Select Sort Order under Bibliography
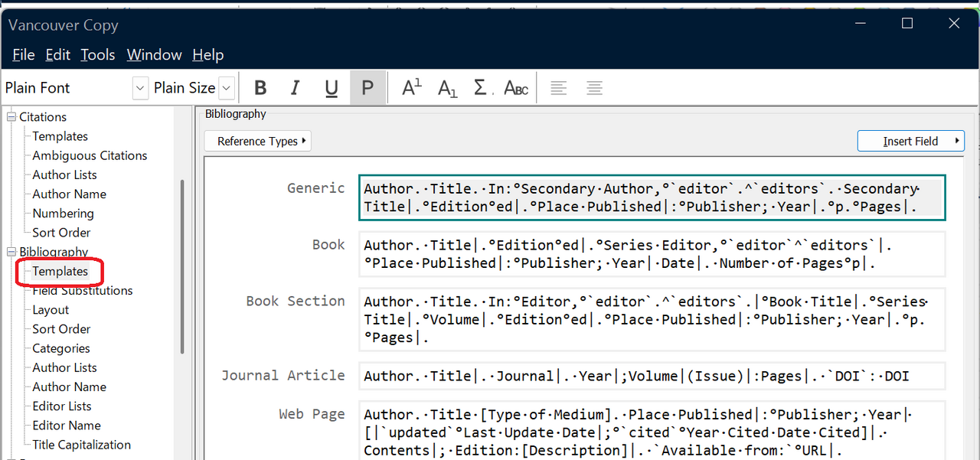 pyautogui.click(x=61, y=329)
